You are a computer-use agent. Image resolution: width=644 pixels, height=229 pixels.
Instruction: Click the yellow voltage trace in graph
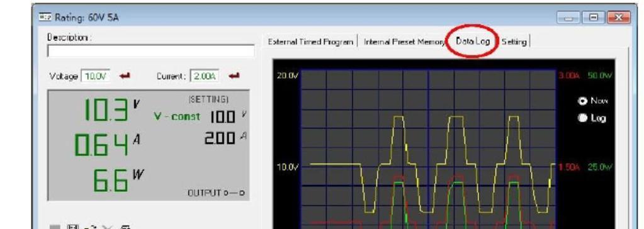(x=335, y=164)
